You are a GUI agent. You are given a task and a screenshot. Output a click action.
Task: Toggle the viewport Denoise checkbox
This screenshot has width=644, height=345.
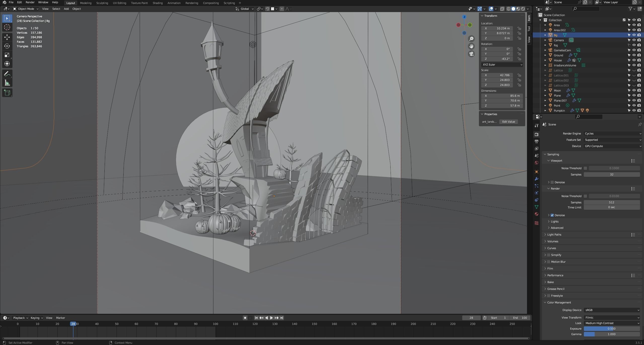click(x=552, y=182)
